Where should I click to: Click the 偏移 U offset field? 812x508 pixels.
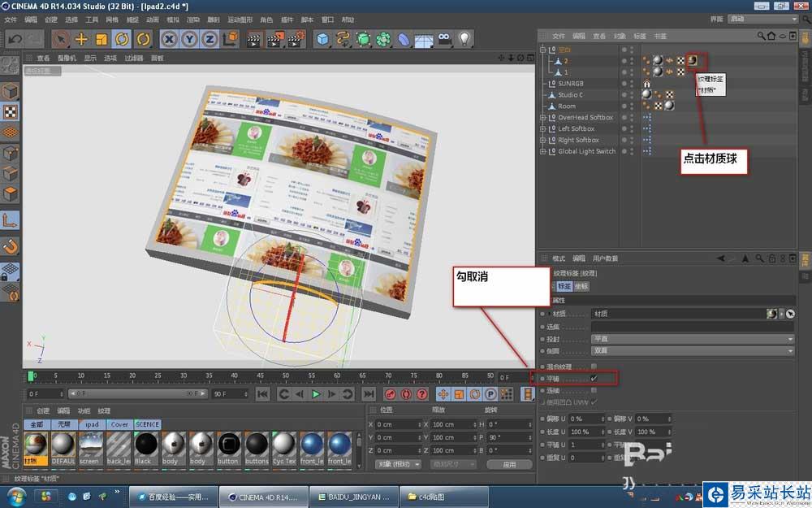pyautogui.click(x=586, y=419)
